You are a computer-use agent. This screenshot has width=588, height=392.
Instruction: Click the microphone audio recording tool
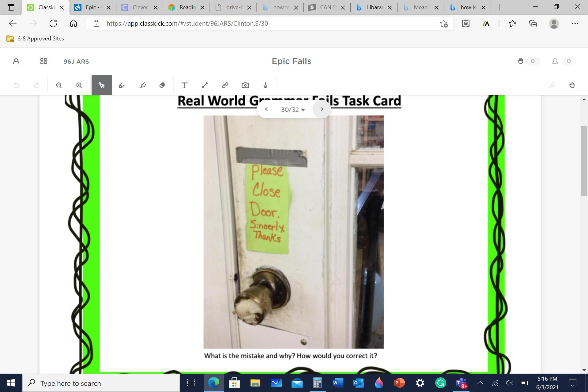265,85
